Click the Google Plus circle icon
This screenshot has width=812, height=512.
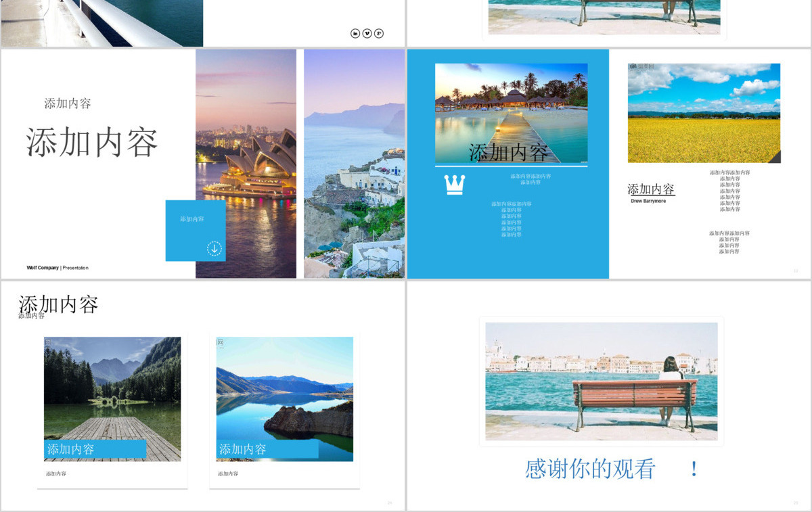379,33
